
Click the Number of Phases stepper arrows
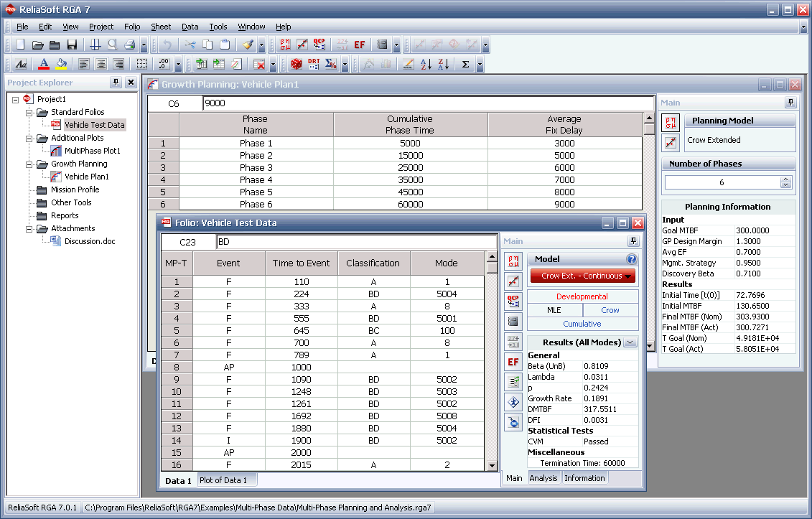point(785,182)
